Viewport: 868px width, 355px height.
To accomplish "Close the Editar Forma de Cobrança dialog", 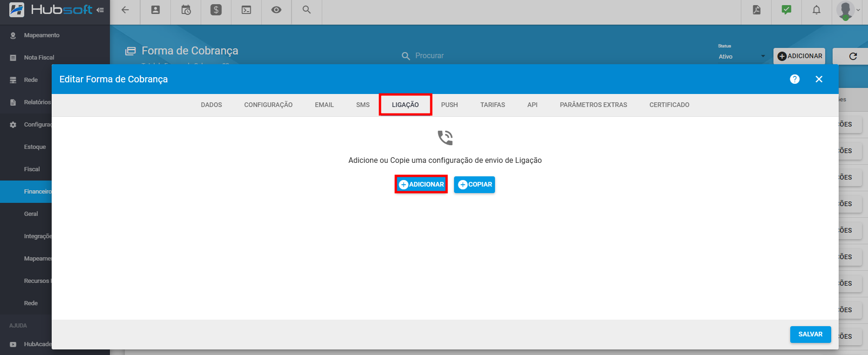I will pyautogui.click(x=819, y=79).
